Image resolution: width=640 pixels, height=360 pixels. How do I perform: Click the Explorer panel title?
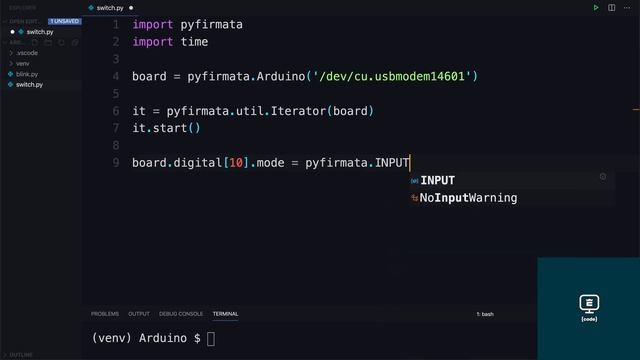(x=22, y=8)
